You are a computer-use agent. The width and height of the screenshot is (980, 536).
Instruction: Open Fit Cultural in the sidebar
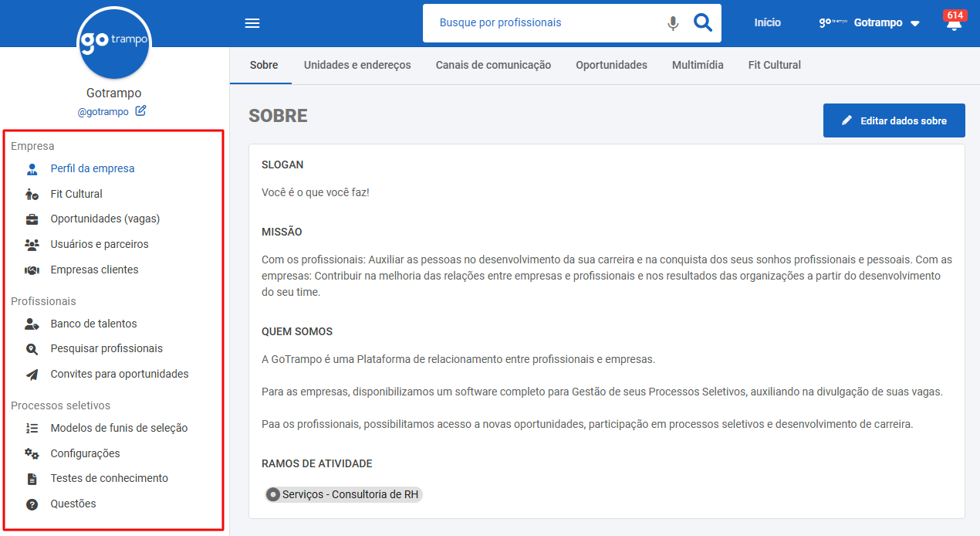[x=76, y=194]
